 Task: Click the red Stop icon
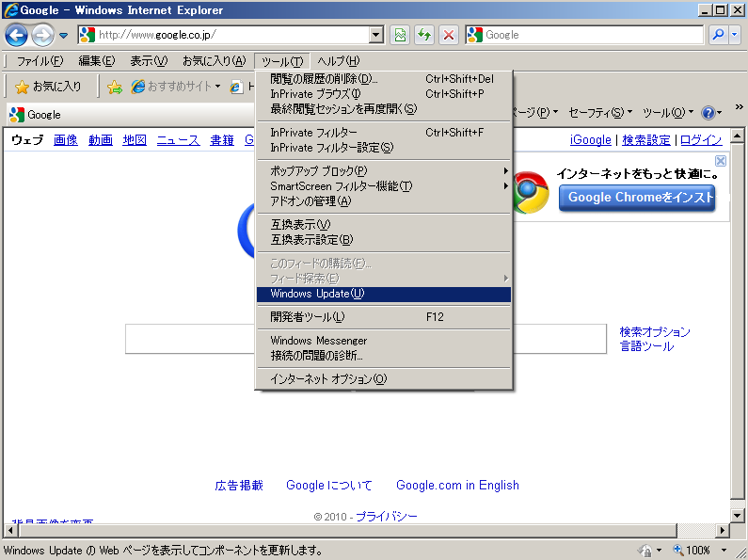click(449, 35)
